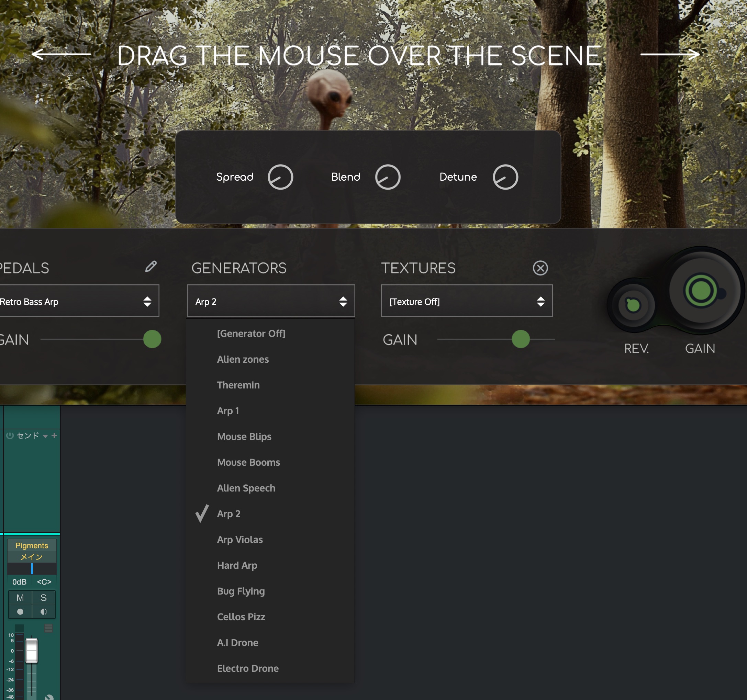Toggle monitor button on Pigments channel
The width and height of the screenshot is (747, 700).
(44, 612)
